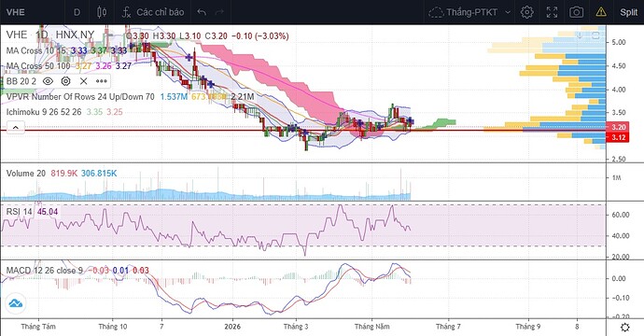
Task: Open chart settings gear in the top toolbar
Action: tap(527, 12)
